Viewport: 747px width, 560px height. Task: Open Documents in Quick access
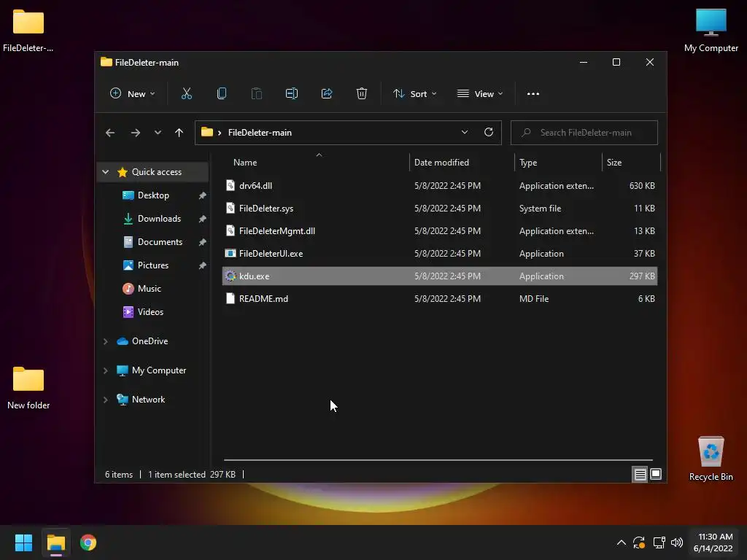[x=160, y=242]
